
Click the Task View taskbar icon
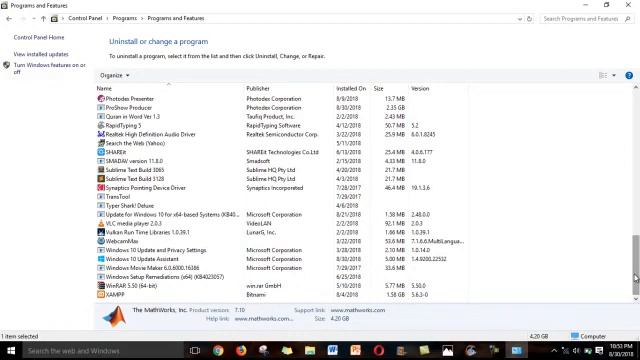(195, 351)
